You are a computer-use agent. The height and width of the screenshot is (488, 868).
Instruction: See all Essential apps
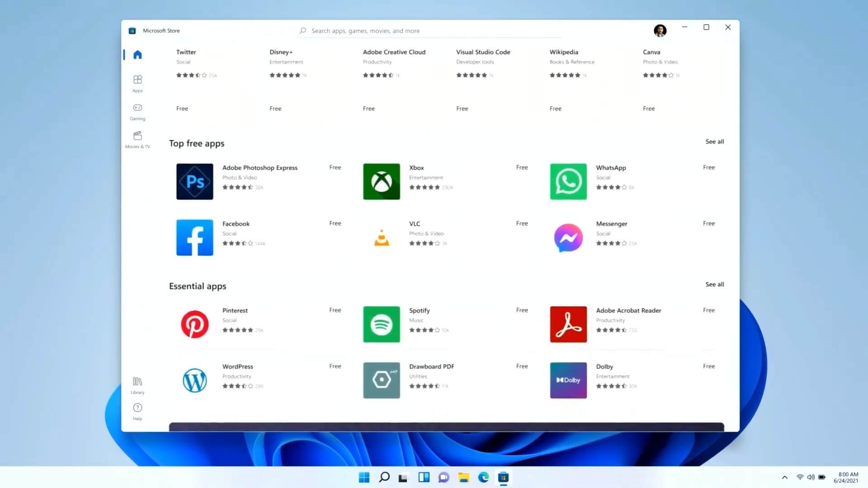coord(714,284)
